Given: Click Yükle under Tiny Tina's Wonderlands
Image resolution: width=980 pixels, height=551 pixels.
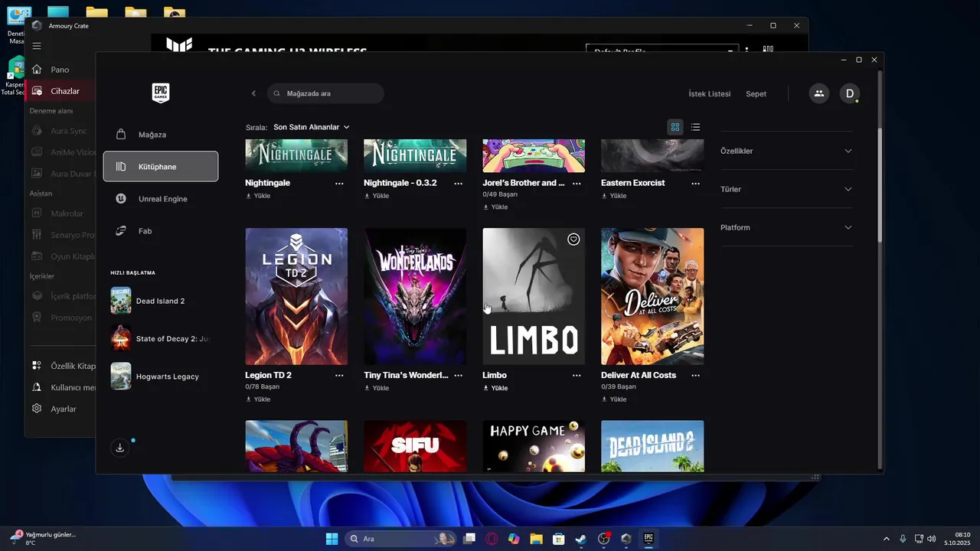Looking at the screenshot, I should (x=377, y=388).
